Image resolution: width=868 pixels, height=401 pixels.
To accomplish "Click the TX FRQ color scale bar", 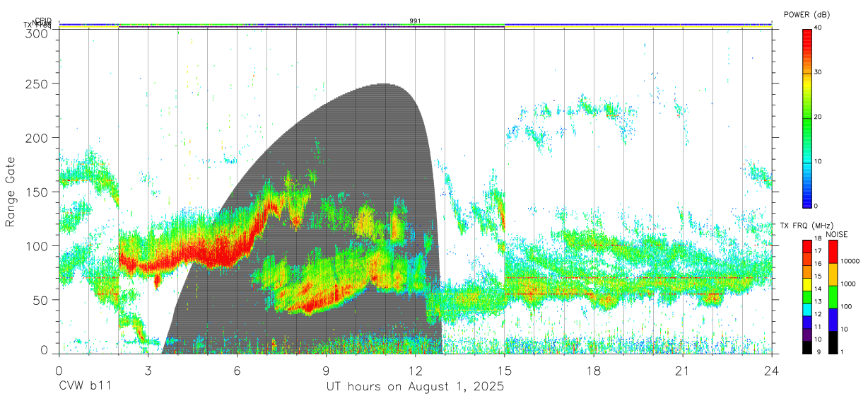I will 807,296.
